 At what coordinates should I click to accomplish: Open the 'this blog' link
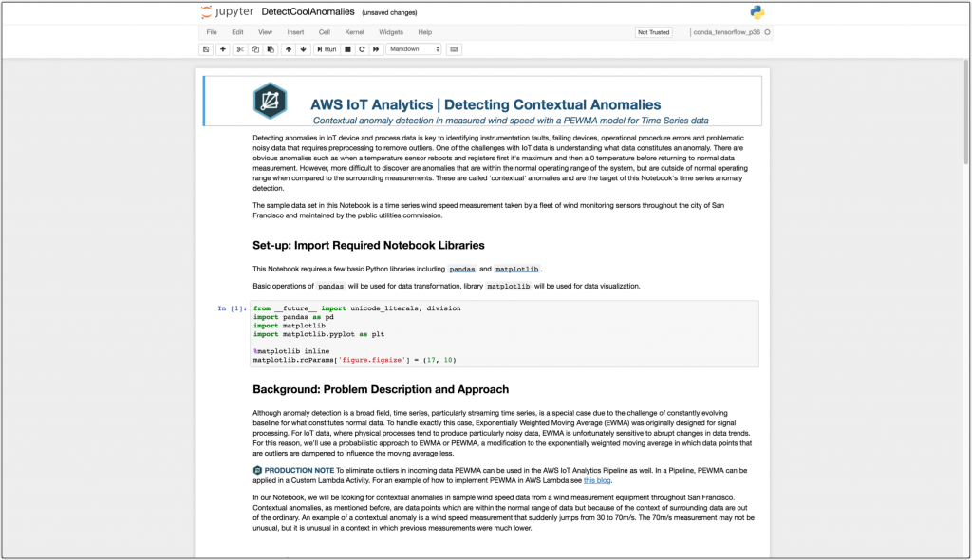(597, 480)
